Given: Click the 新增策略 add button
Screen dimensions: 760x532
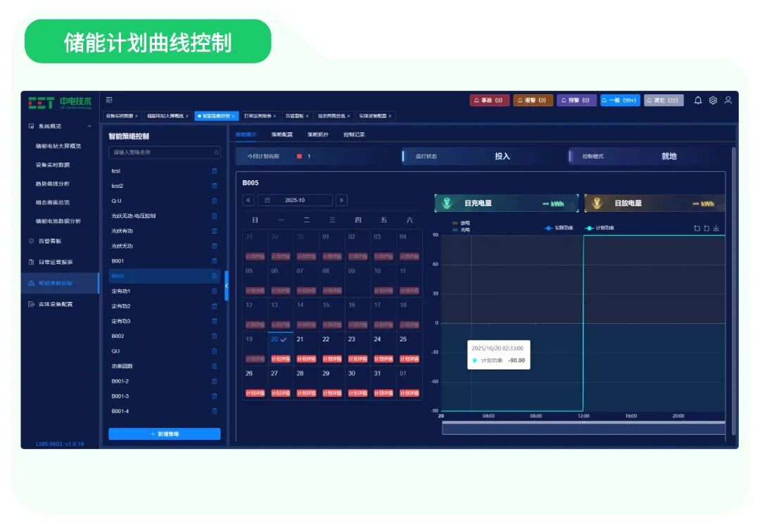Looking at the screenshot, I should pos(164,434).
